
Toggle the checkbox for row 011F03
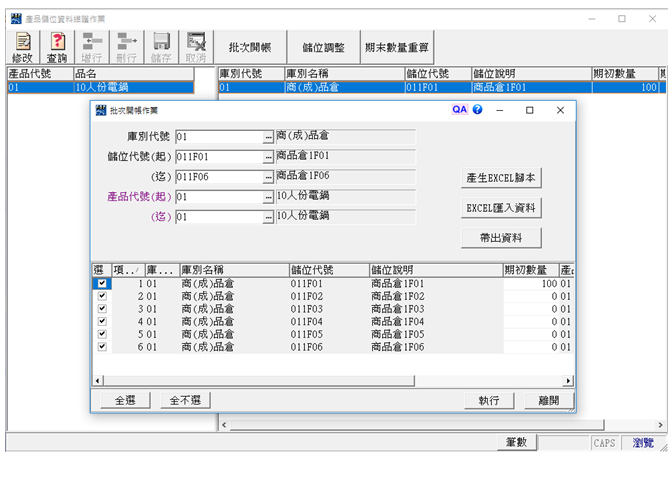tap(101, 309)
